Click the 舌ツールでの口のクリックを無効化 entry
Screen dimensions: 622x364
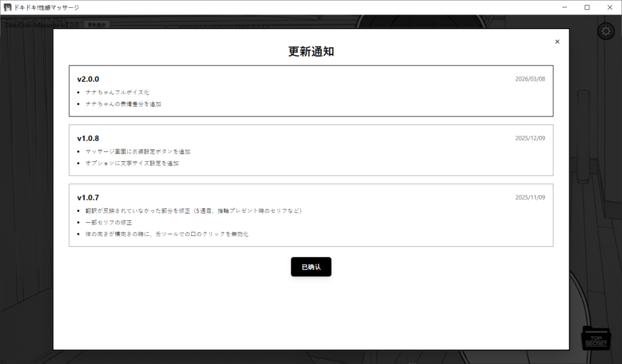tap(167, 234)
